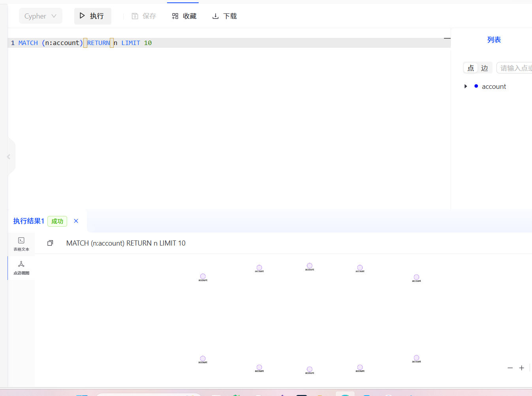
Task: Zoom in the graph with plus
Action: [521, 368]
